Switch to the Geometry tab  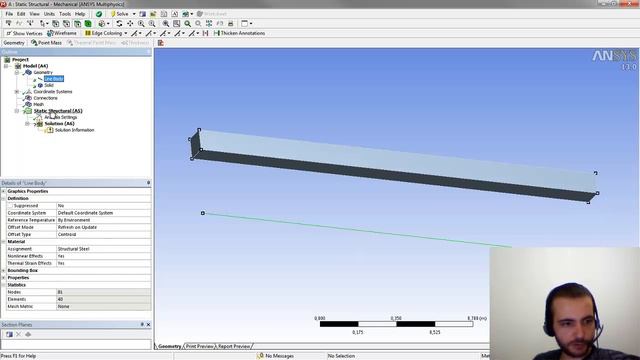pos(169,346)
